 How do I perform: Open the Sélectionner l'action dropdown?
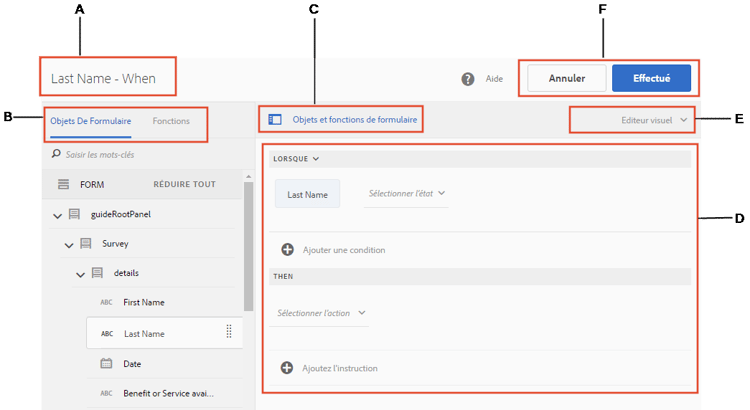pos(319,313)
